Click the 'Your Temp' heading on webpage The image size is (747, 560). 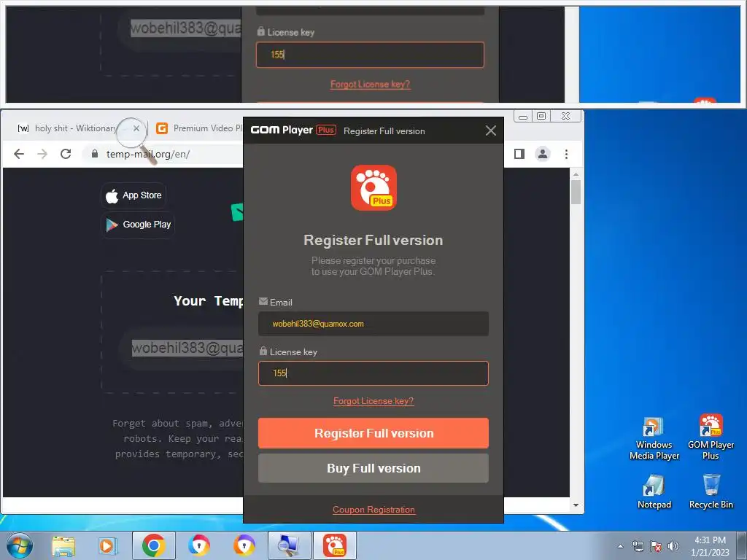tap(208, 301)
